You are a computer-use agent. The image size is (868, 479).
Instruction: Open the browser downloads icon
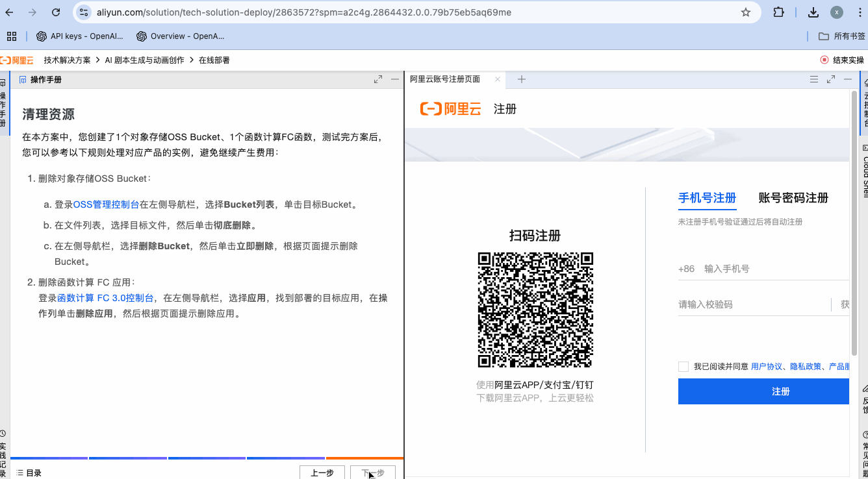(x=813, y=12)
